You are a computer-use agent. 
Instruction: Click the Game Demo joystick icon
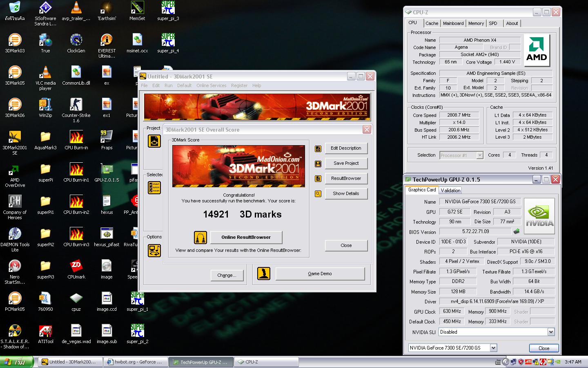264,274
